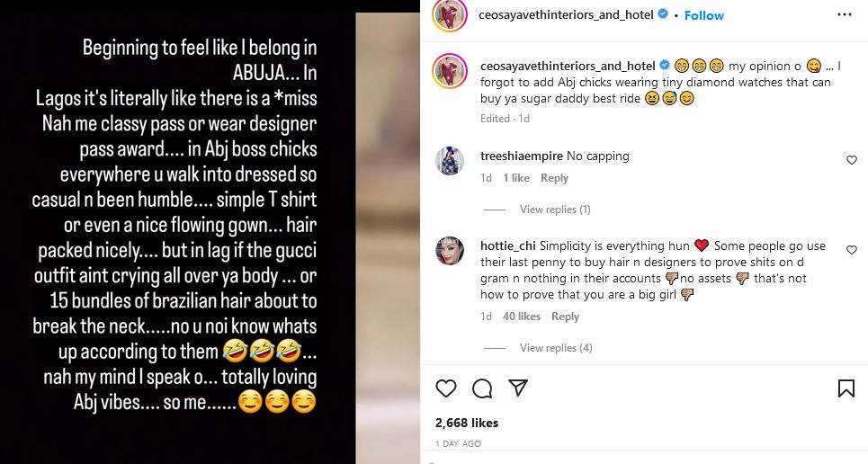Expand View replies (1)
Image resolution: width=868 pixels, height=464 pixels.
[555, 210]
